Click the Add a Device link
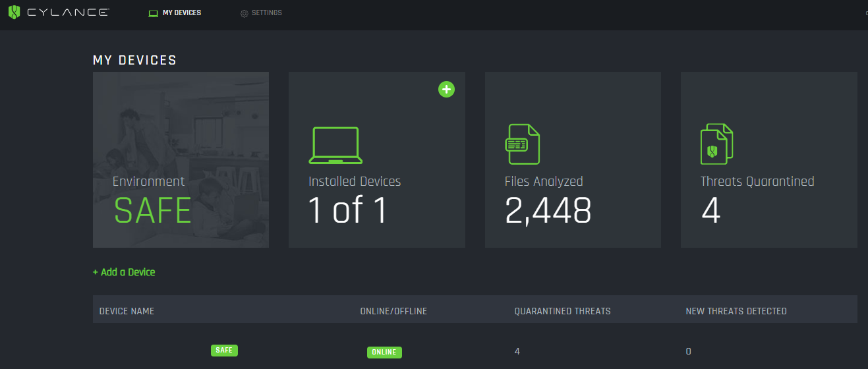 124,272
